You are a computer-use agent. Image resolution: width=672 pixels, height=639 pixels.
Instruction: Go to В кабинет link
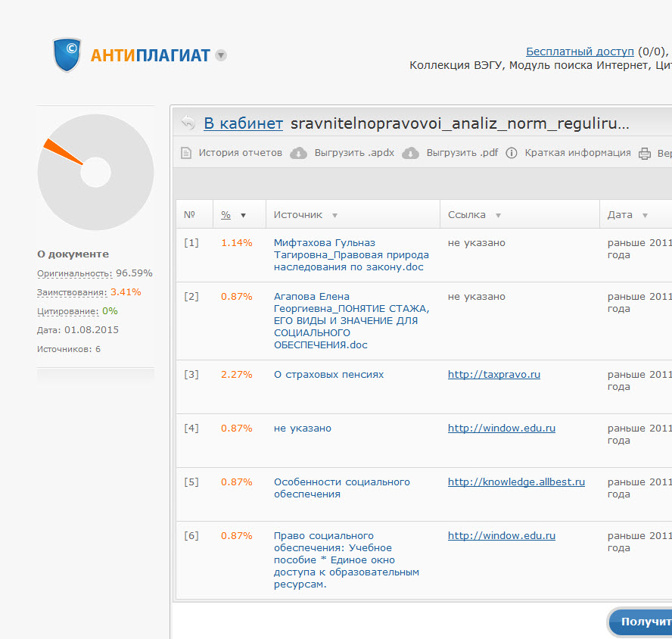point(243,123)
